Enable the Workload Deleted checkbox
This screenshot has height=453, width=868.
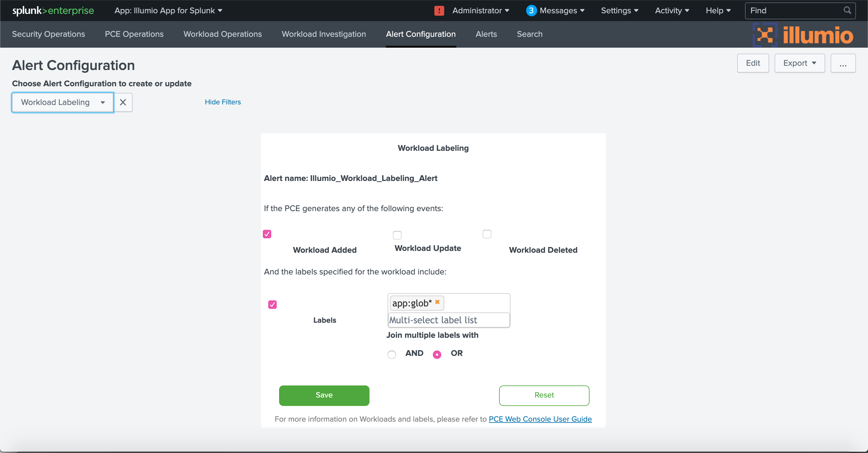(x=487, y=234)
